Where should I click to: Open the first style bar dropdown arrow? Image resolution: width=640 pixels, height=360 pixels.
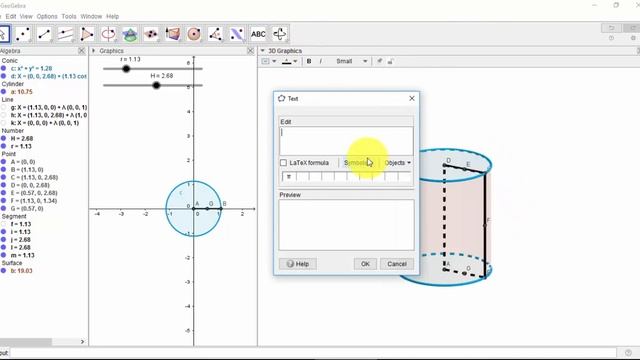tap(274, 61)
